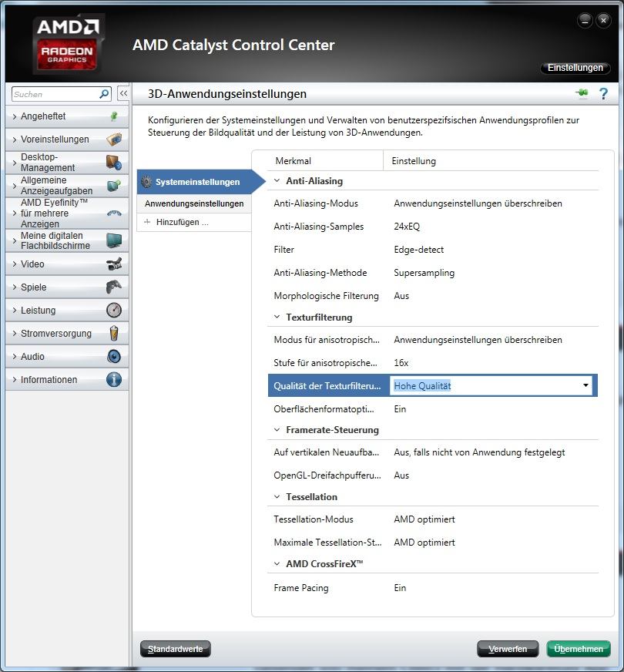The height and width of the screenshot is (672, 624).
Task: Select the Anwendungseinstellungen tab
Action: pos(194,203)
